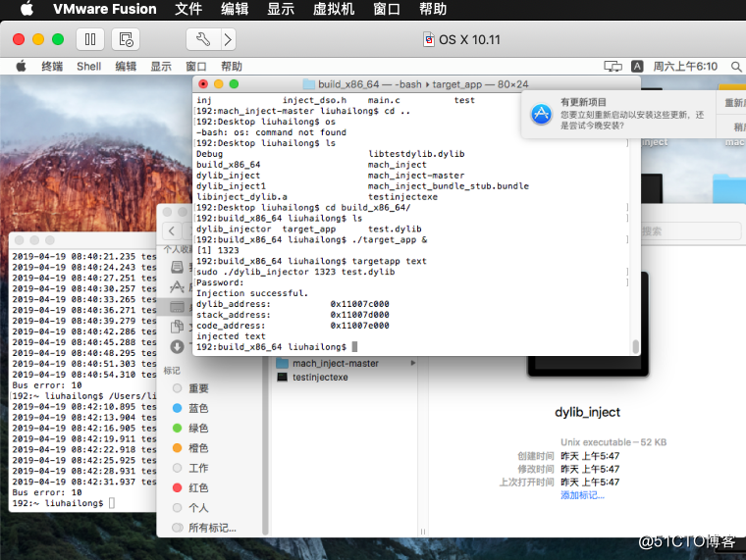746x560 pixels.
Task: Expand the toolbar arrow next to wrench
Action: tap(229, 39)
